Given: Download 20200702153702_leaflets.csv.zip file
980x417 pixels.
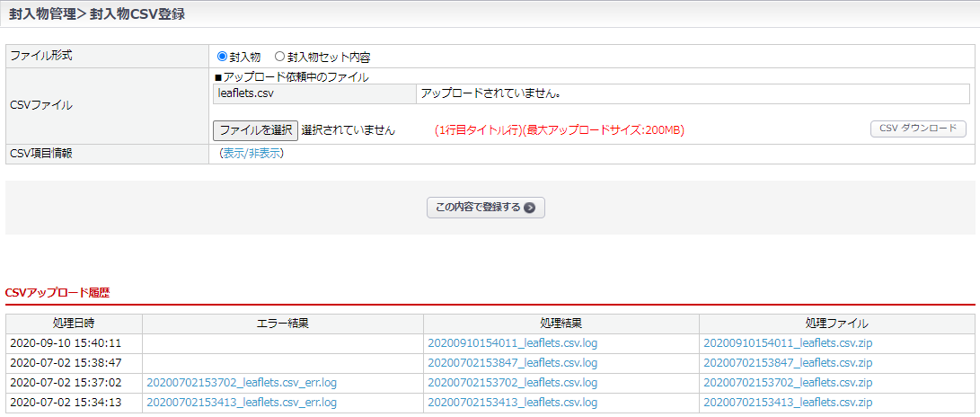Looking at the screenshot, I should 788,383.
